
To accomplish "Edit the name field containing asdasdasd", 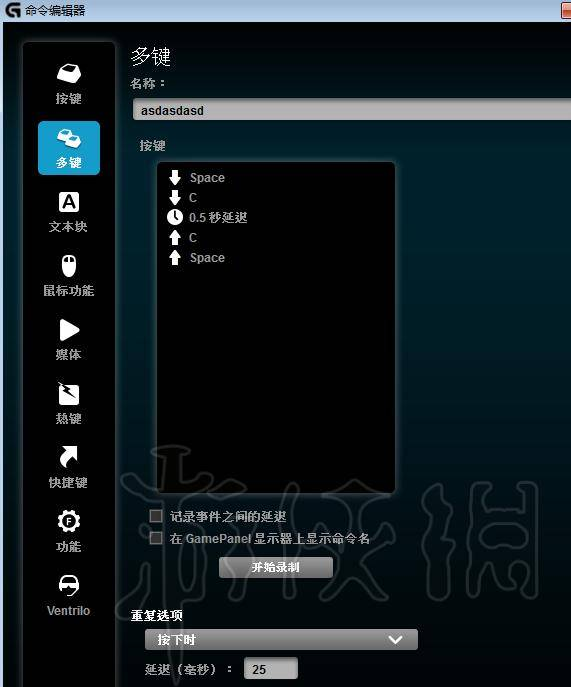I will pyautogui.click(x=352, y=110).
